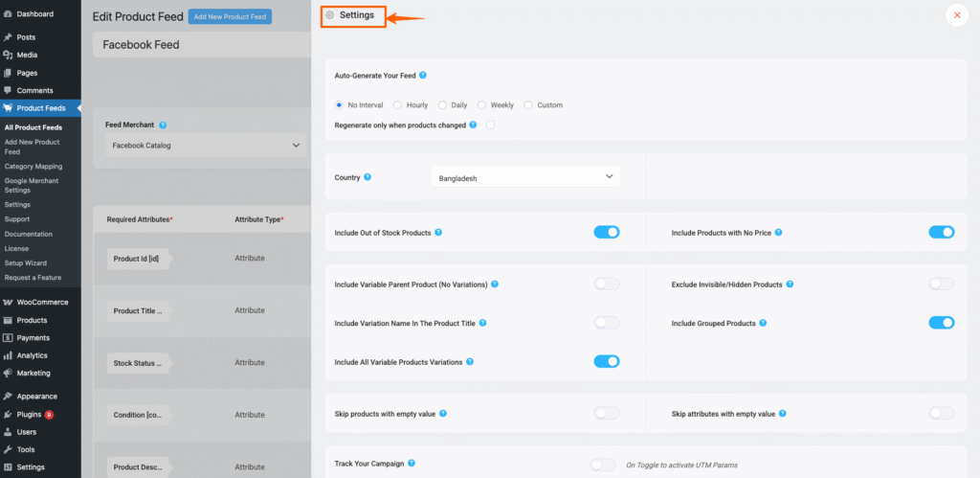The width and height of the screenshot is (980, 478).
Task: Open Setup Wizard menu item
Action: point(26,262)
